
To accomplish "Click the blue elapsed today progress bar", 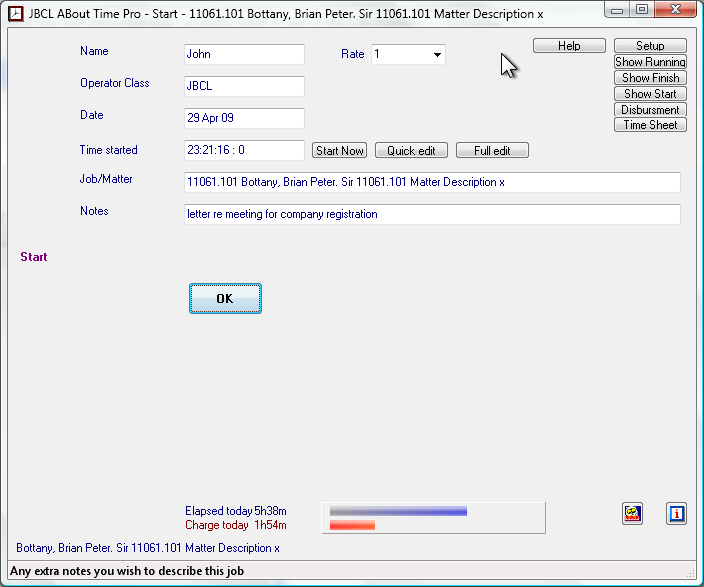I will point(398,511).
